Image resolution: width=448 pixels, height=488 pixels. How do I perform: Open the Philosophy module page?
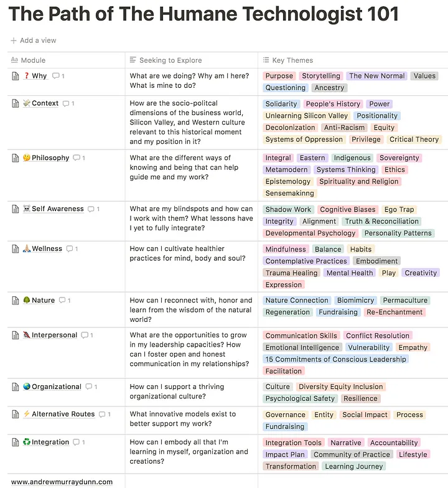point(50,158)
